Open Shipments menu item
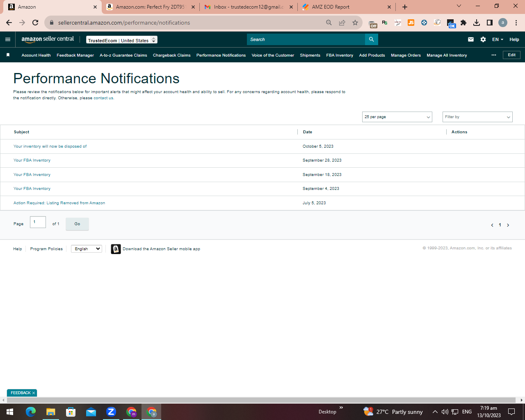 point(310,55)
